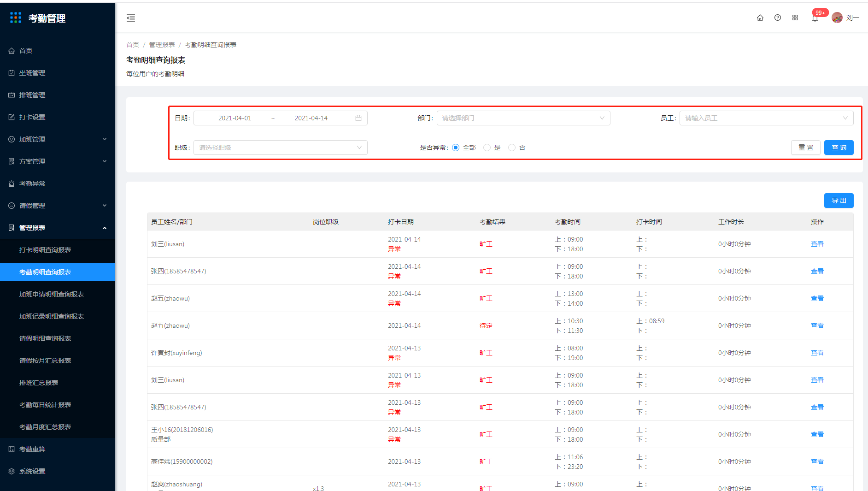Click the 质量部 department text

(x=161, y=439)
